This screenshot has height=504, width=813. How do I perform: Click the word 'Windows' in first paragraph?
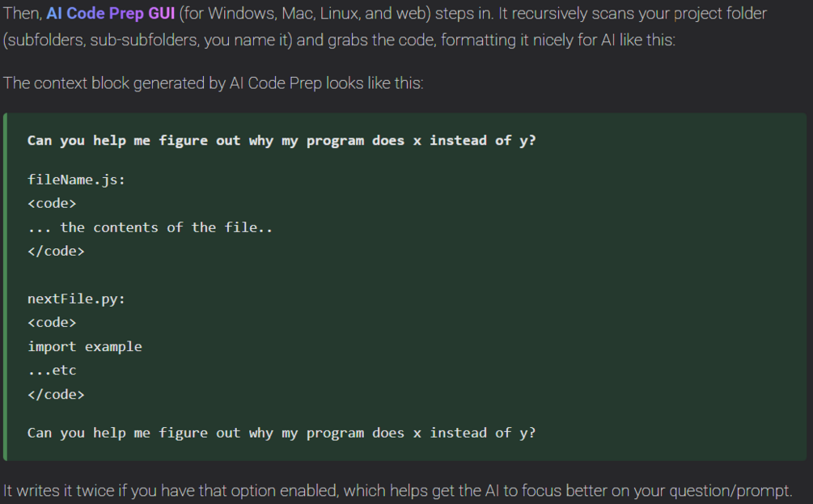click(x=242, y=13)
